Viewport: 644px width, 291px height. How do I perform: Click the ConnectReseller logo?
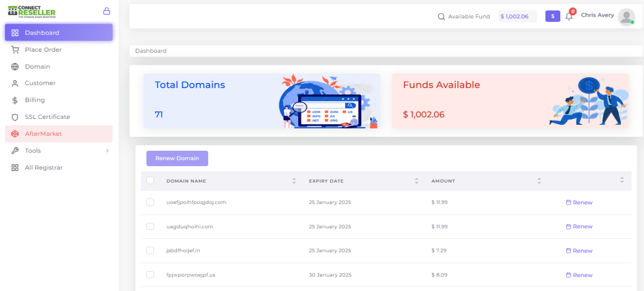32,12
